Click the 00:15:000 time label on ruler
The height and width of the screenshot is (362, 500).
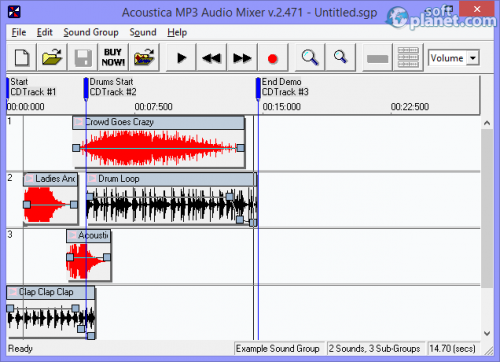[282, 107]
